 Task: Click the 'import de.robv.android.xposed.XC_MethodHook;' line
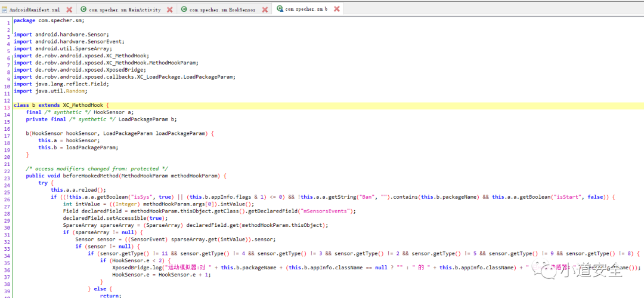tap(81, 56)
